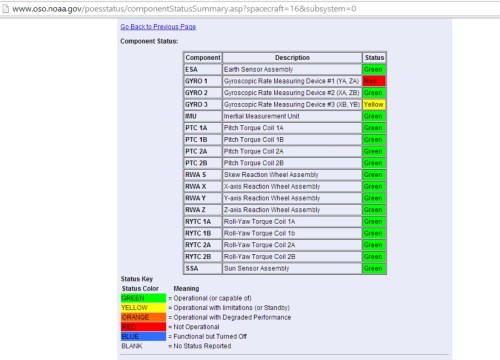Click the Status column header
Screen dimensions: 500x360
(374, 58)
